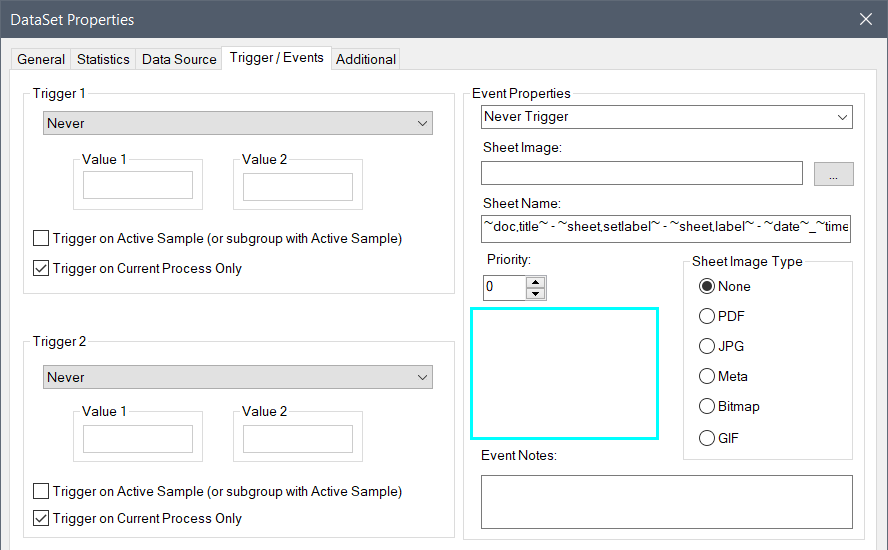
Task: Select the GIF radio button
Action: pyautogui.click(x=708, y=438)
